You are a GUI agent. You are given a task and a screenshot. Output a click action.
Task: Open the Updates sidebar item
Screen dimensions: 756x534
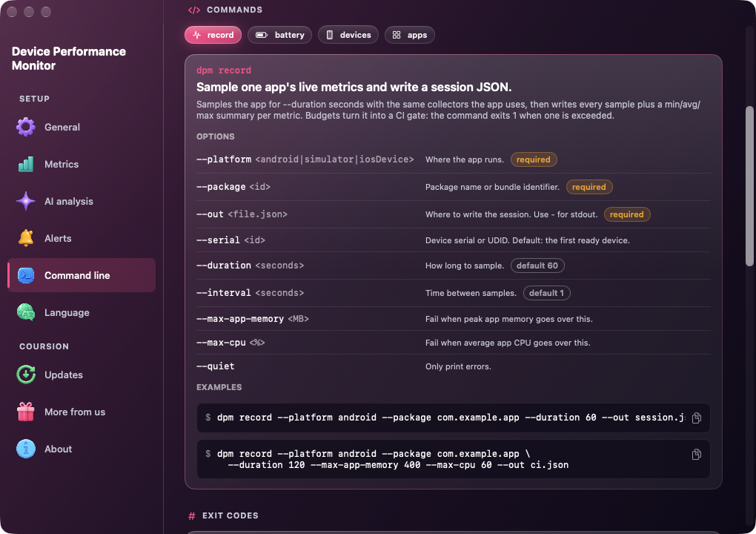(x=82, y=375)
